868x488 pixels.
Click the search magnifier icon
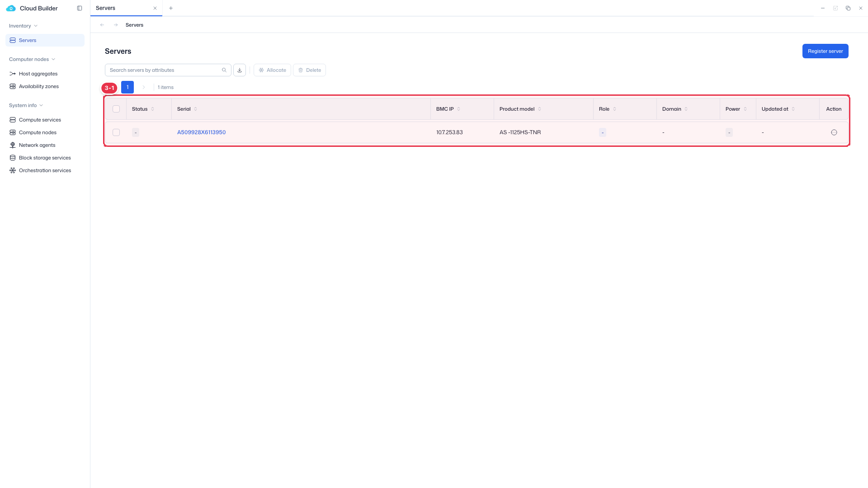coord(224,70)
